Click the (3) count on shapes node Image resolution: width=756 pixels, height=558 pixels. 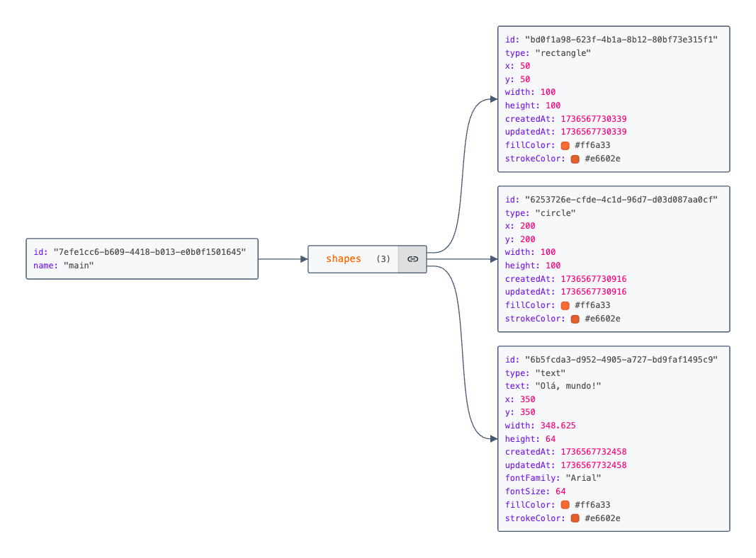pyautogui.click(x=383, y=259)
